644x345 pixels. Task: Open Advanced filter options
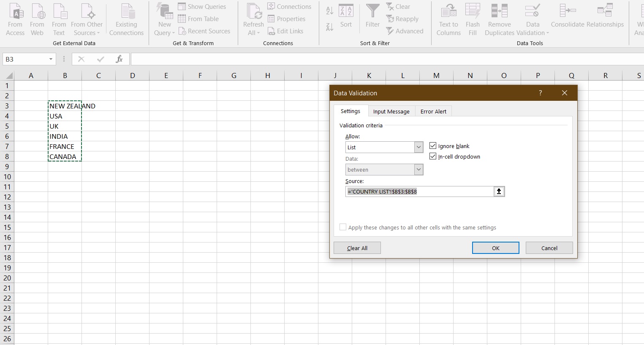405,31
